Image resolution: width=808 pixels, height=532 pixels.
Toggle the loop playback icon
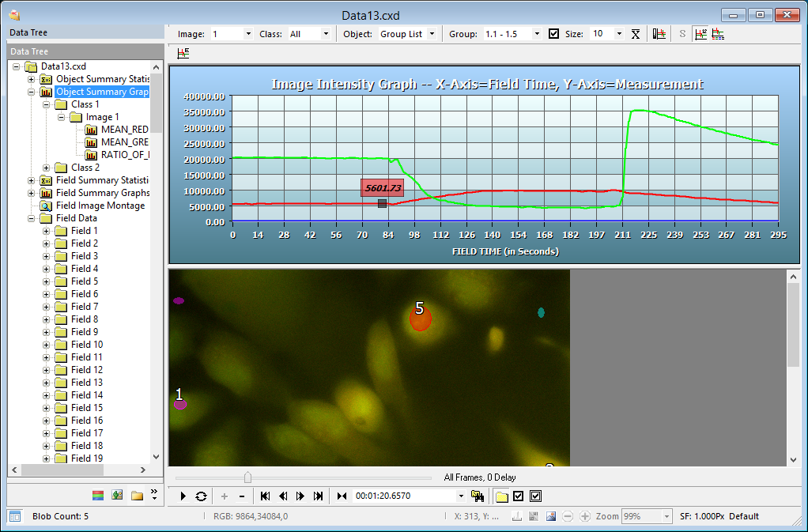(x=201, y=496)
